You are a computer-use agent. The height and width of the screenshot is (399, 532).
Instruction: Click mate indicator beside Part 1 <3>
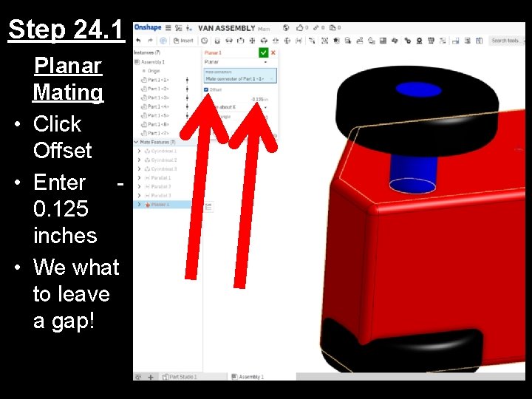pyautogui.click(x=187, y=98)
